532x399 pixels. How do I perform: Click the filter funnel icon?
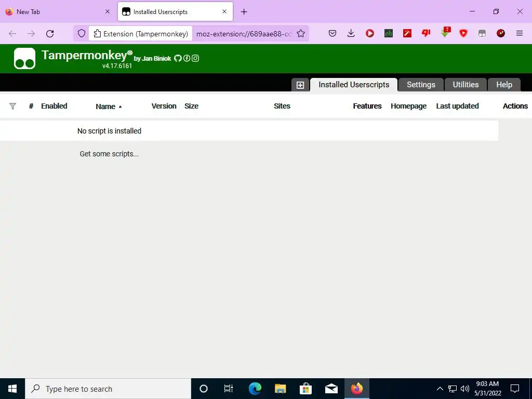(x=12, y=106)
